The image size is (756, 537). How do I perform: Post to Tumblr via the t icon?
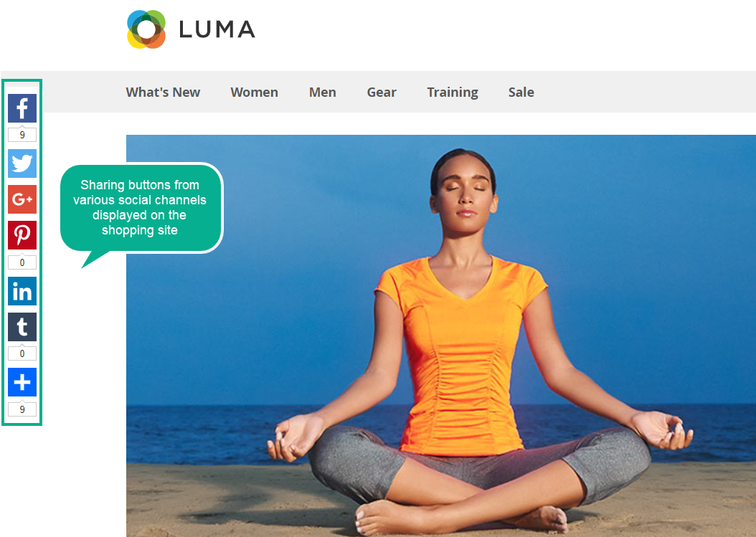[22, 327]
